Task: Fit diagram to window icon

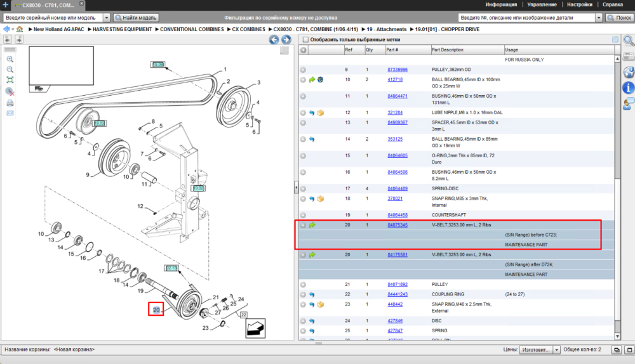Action: [x=10, y=80]
